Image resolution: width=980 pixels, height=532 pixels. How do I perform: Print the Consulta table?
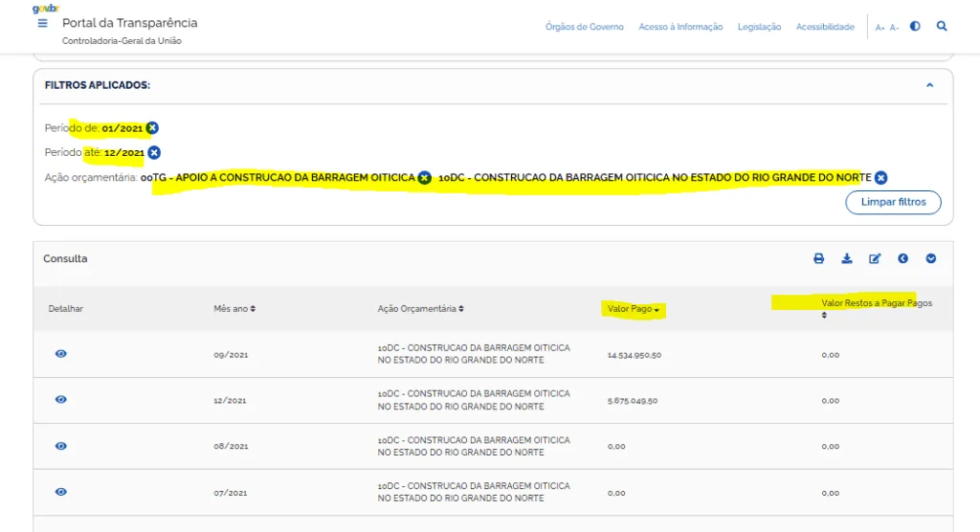pyautogui.click(x=819, y=258)
